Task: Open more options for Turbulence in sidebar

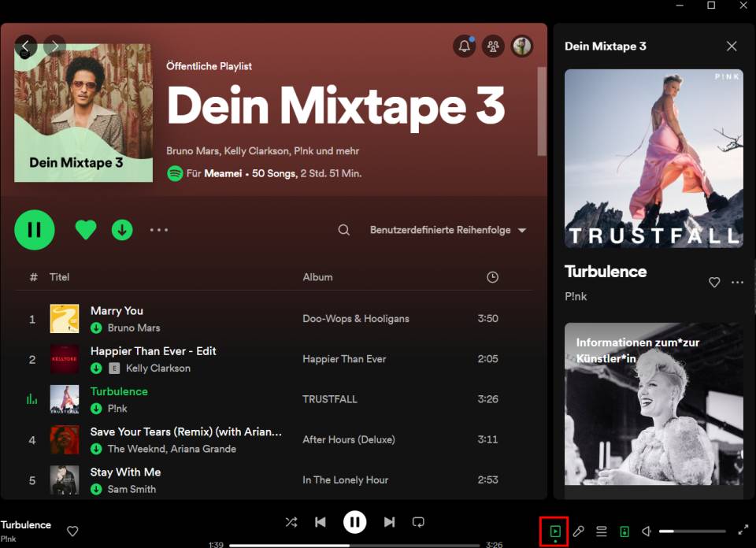Action: pyautogui.click(x=737, y=282)
